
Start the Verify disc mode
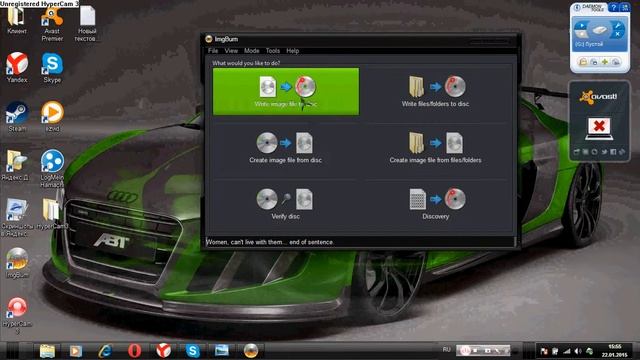(286, 204)
